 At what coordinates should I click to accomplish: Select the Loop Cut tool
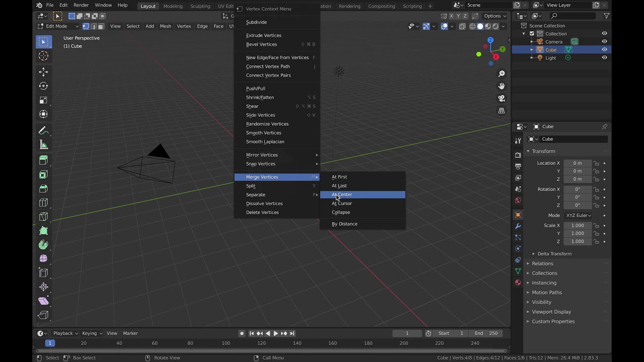43,203
